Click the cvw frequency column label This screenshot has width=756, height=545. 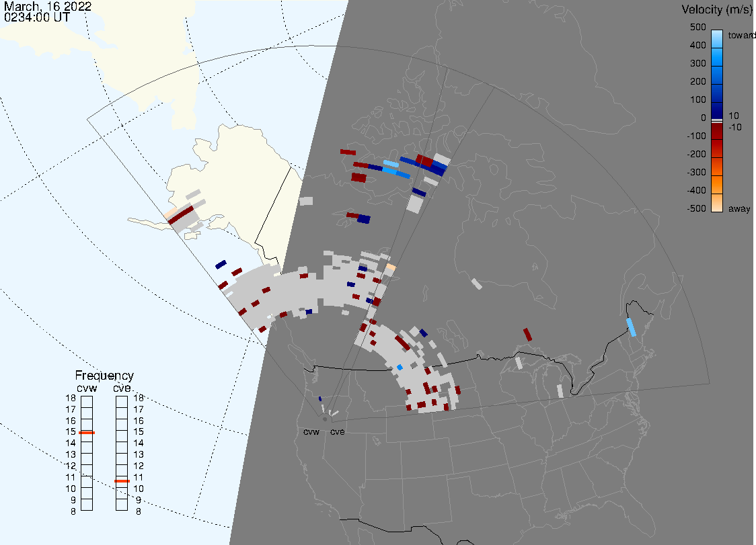(x=87, y=388)
